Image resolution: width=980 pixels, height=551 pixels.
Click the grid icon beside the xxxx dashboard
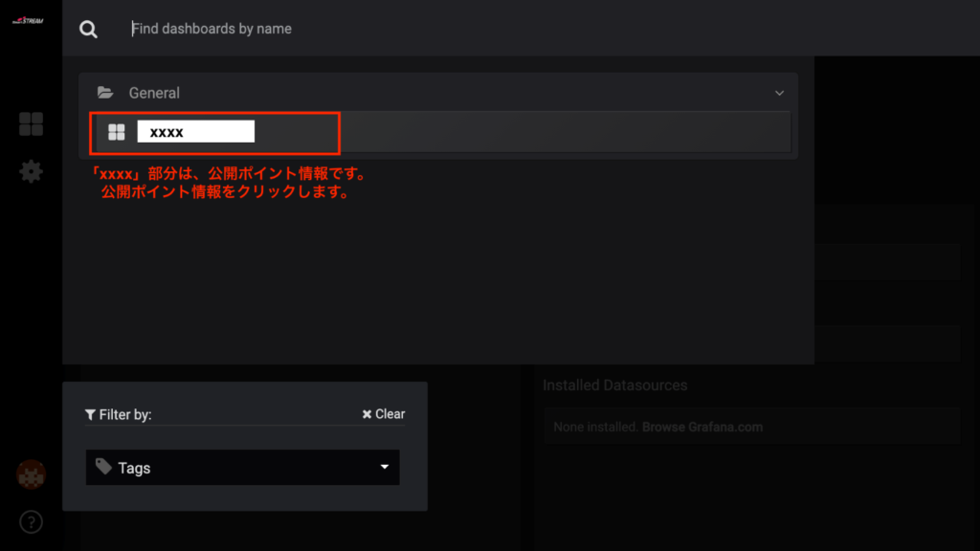click(x=117, y=132)
